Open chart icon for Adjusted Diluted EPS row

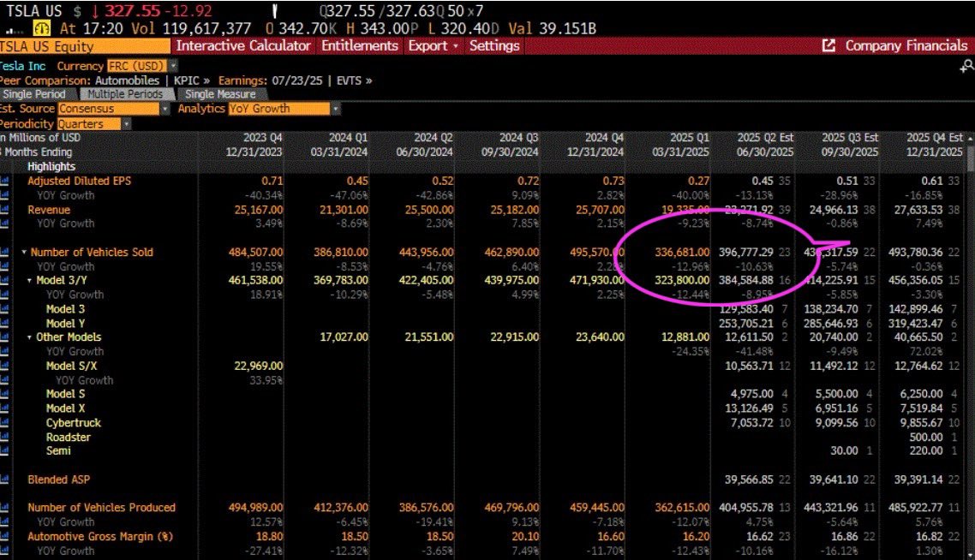click(5, 181)
